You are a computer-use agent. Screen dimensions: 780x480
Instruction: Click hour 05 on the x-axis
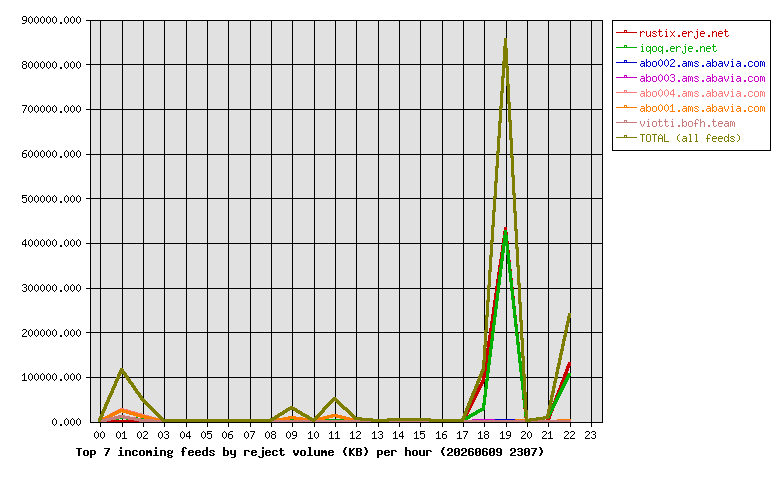point(206,435)
